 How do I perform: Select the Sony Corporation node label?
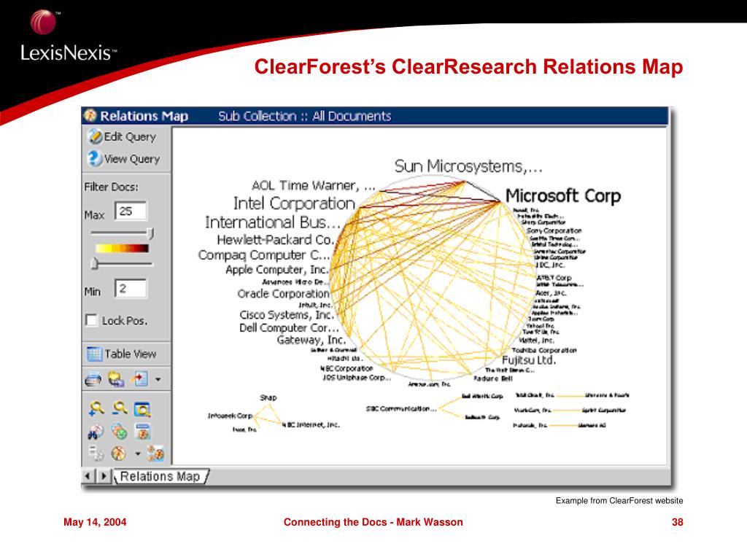coord(554,230)
